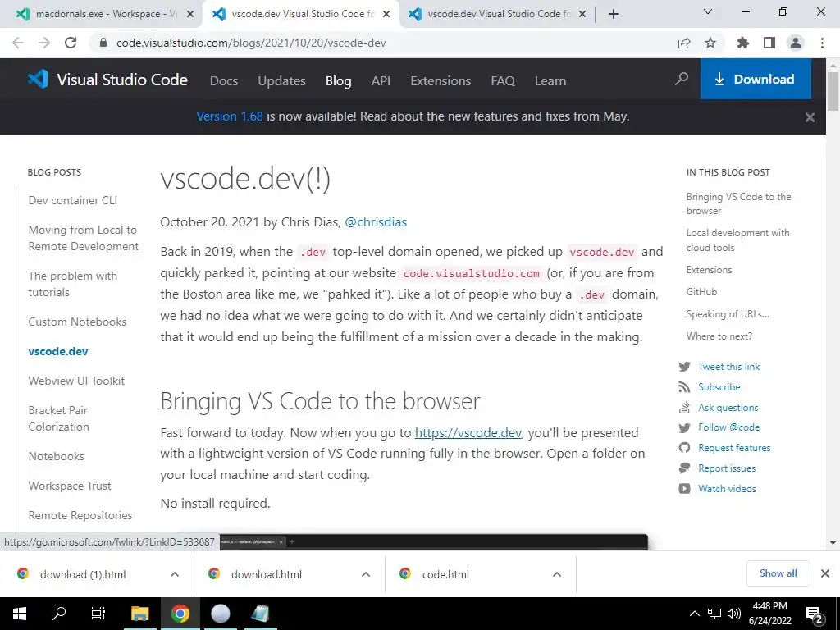Screen dimensions: 840x630
Task: Close the downloads bar
Action: pyautogui.click(x=825, y=573)
